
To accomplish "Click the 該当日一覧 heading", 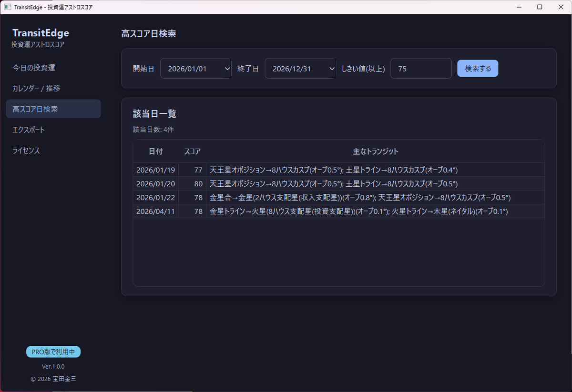I will pyautogui.click(x=155, y=114).
